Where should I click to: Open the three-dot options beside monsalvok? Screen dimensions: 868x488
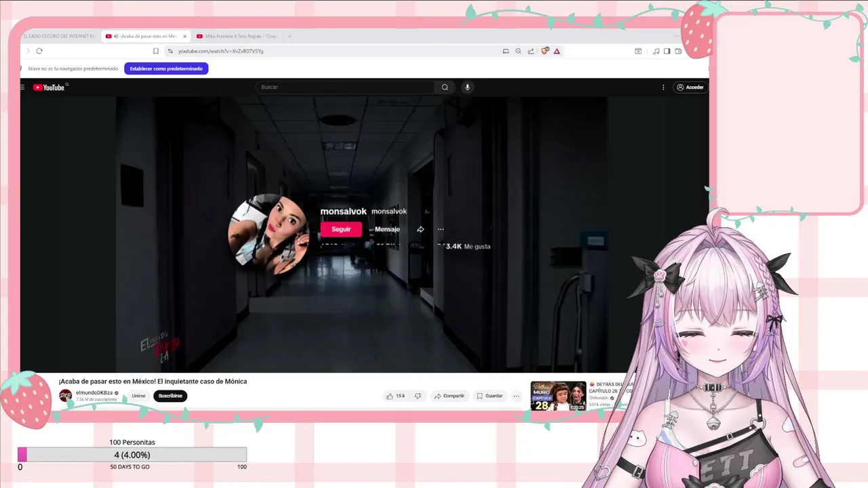point(441,229)
